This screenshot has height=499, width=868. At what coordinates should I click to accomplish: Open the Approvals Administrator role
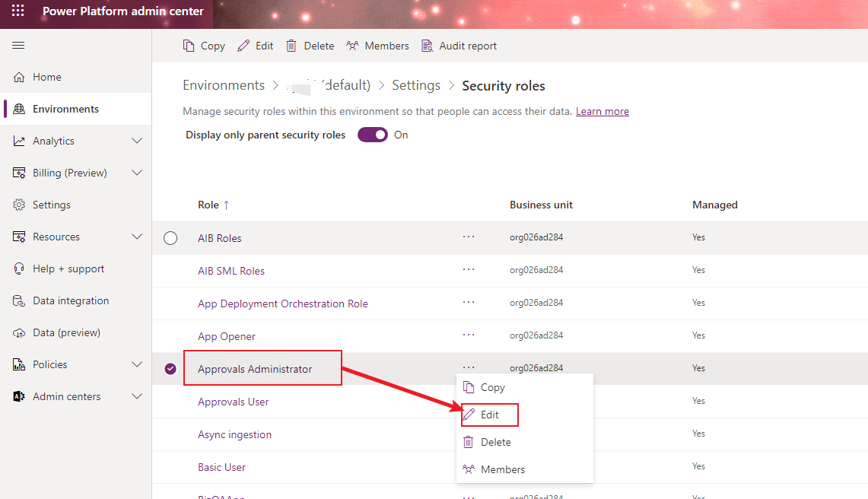(255, 369)
